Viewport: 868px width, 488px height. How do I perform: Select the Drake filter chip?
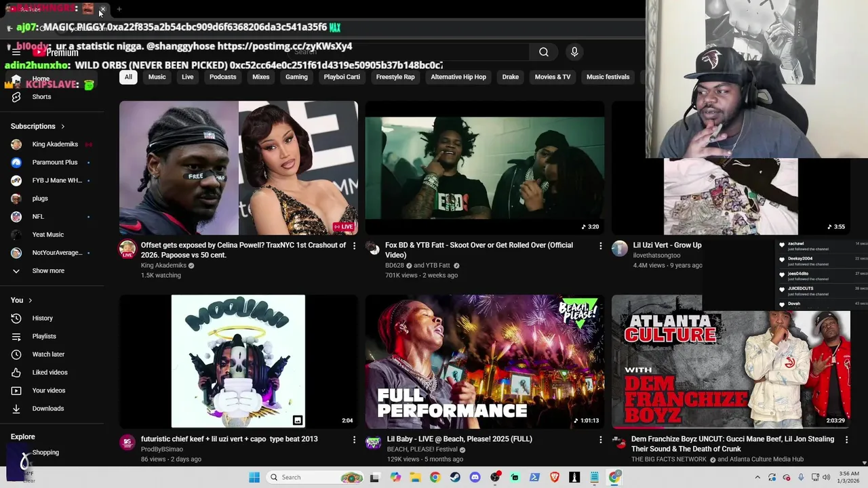tap(511, 77)
